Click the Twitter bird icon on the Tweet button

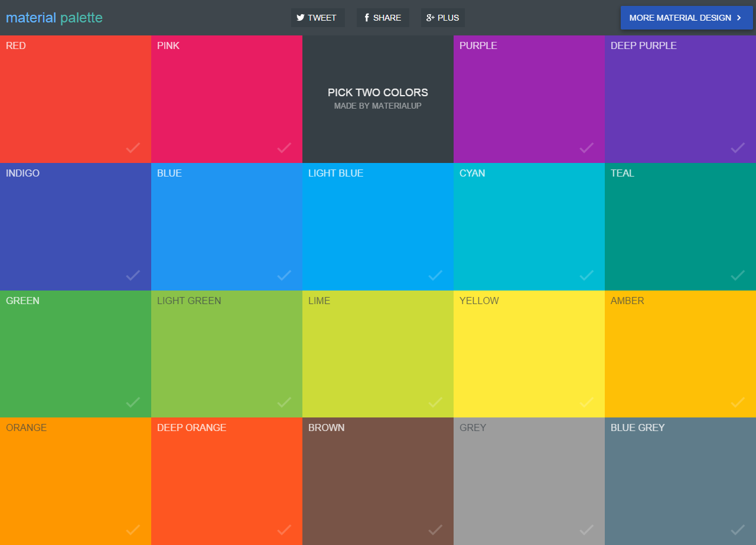click(x=301, y=18)
